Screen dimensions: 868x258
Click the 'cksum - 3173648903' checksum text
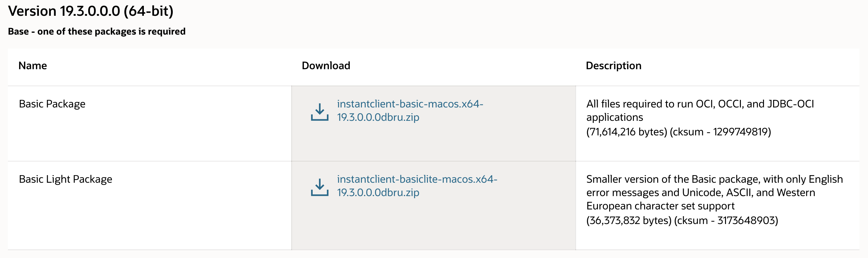coord(726,221)
